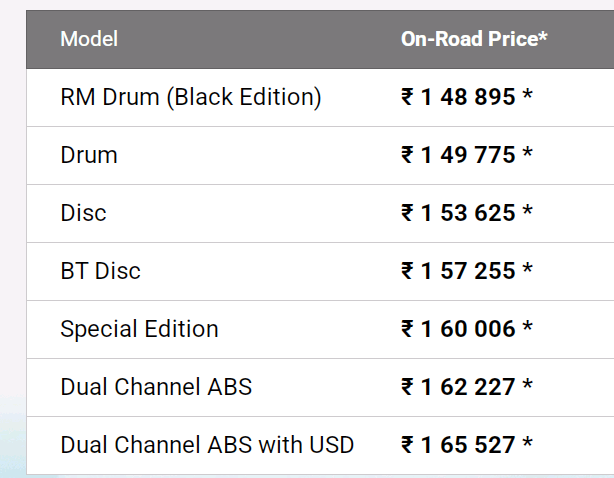Click asterisk next to Drum price
Image resolution: width=614 pixels, height=478 pixels.
coord(527,152)
